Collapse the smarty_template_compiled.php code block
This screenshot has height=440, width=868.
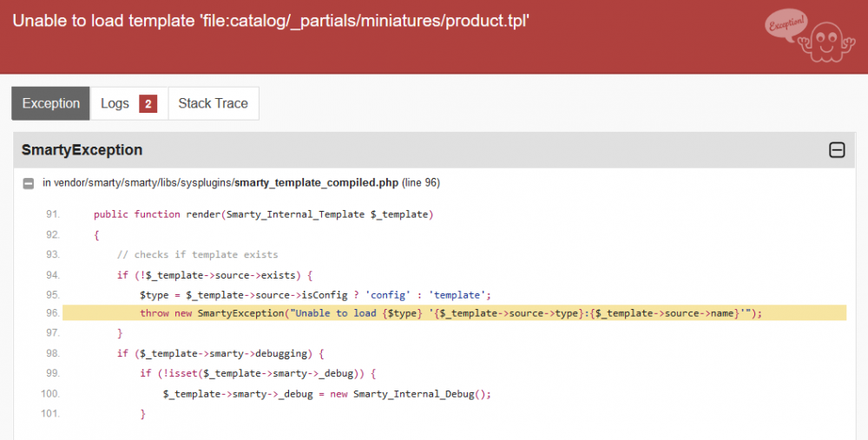point(29,183)
